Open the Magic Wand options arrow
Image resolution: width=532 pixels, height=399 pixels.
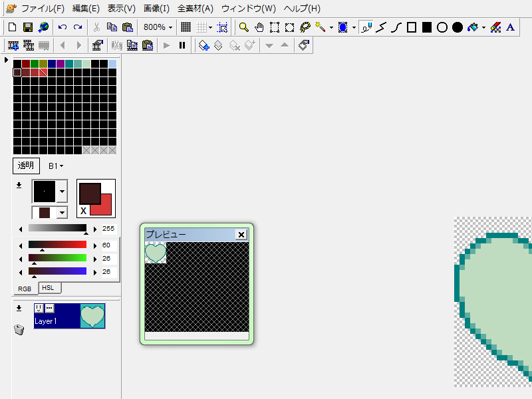[331, 27]
